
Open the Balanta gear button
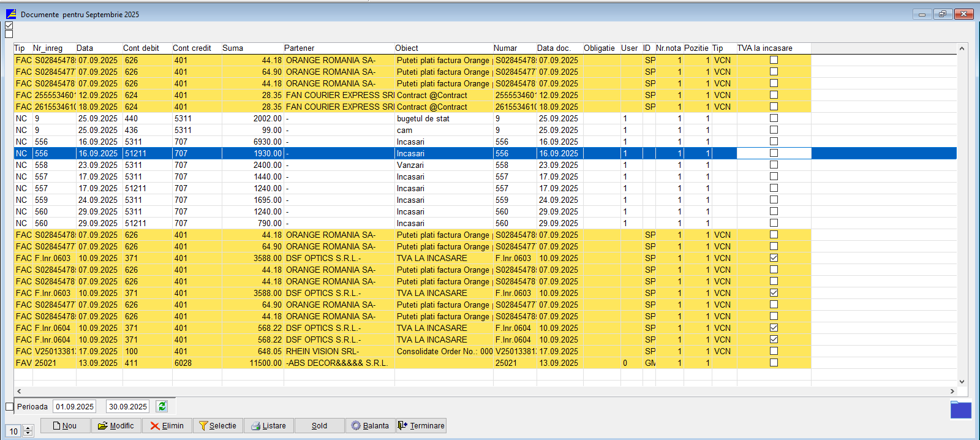[370, 426]
